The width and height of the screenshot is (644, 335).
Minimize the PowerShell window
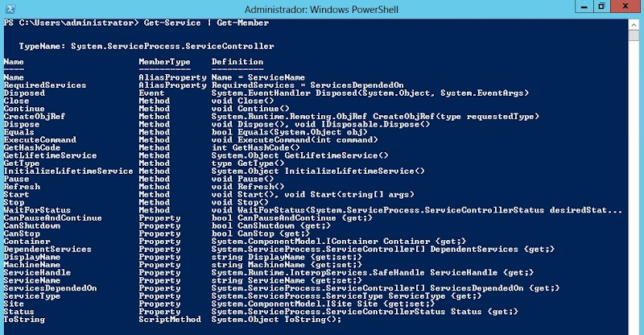point(584,6)
